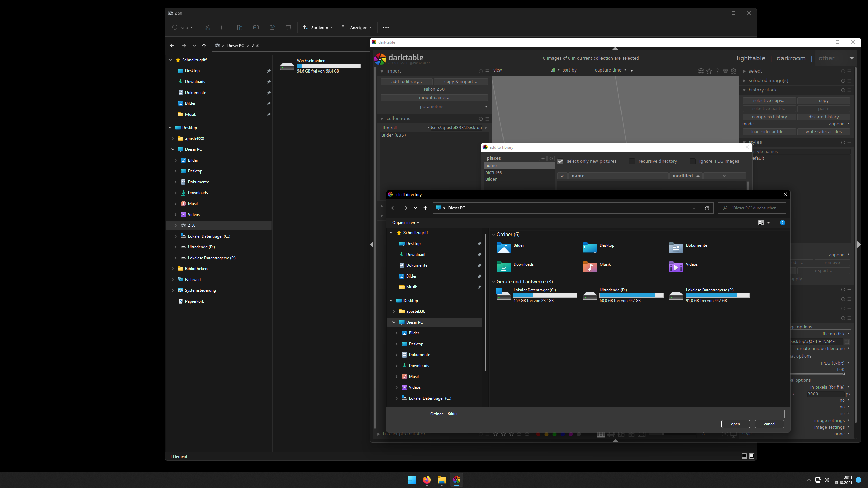Enable ignore JPEG images checkbox
This screenshot has height=488, width=868.
pyautogui.click(x=693, y=161)
